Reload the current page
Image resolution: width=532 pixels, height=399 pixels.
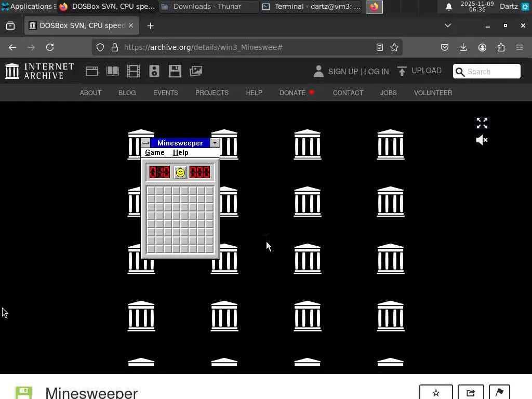click(50, 47)
